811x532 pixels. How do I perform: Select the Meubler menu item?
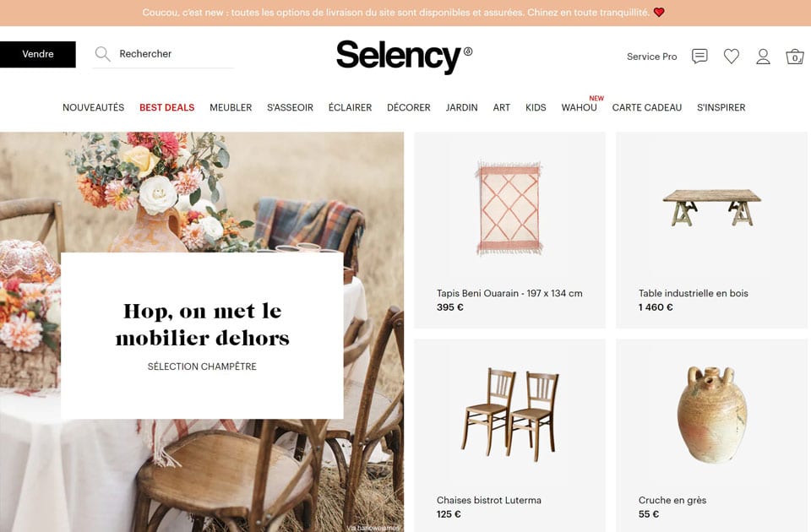(x=231, y=107)
